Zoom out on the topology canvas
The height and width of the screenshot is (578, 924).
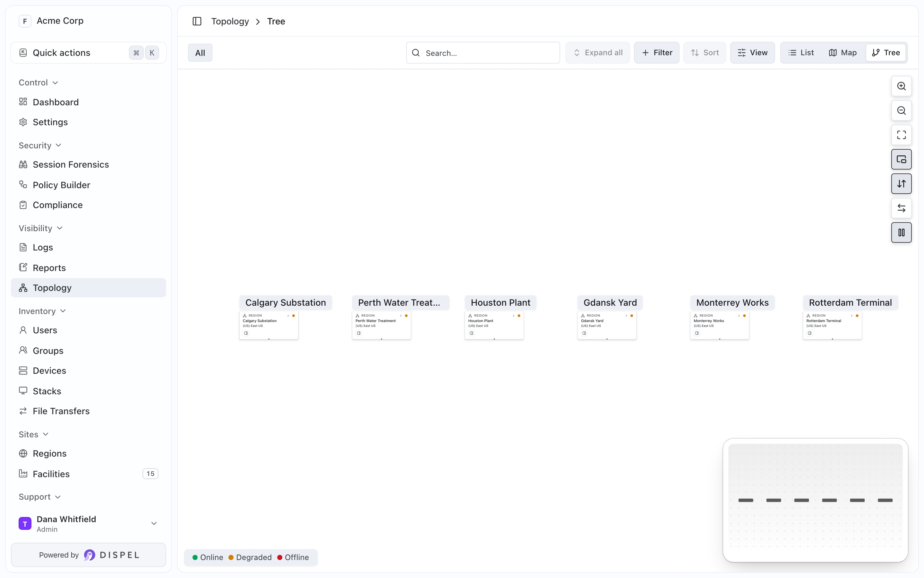click(901, 110)
